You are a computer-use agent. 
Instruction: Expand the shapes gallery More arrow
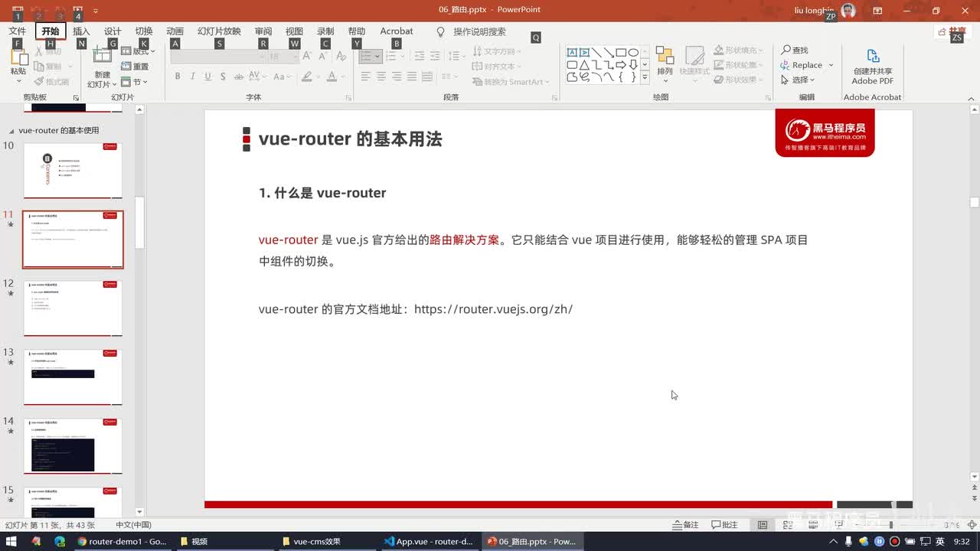click(645, 77)
